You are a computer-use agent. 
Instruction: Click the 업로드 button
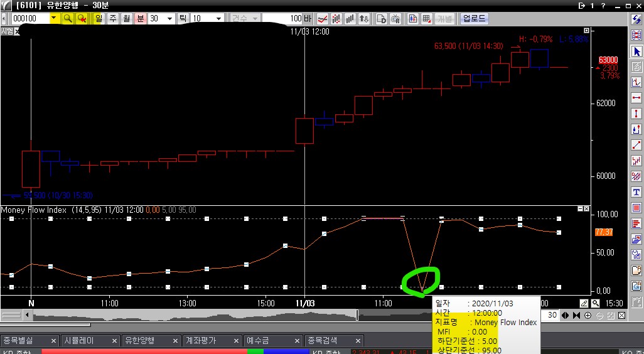point(474,18)
